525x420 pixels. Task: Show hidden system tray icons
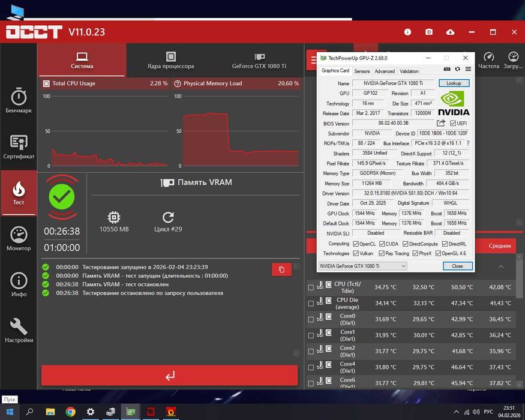[456, 412]
